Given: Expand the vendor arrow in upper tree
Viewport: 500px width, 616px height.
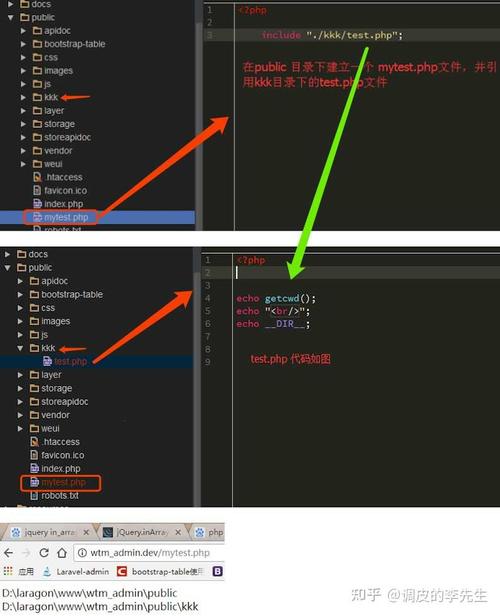Looking at the screenshot, I should (23, 150).
